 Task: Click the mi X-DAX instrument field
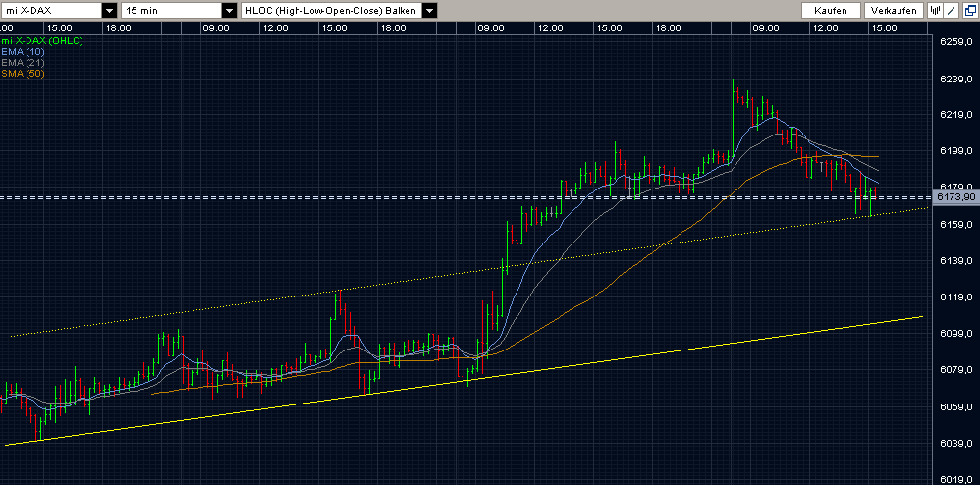tap(51, 10)
